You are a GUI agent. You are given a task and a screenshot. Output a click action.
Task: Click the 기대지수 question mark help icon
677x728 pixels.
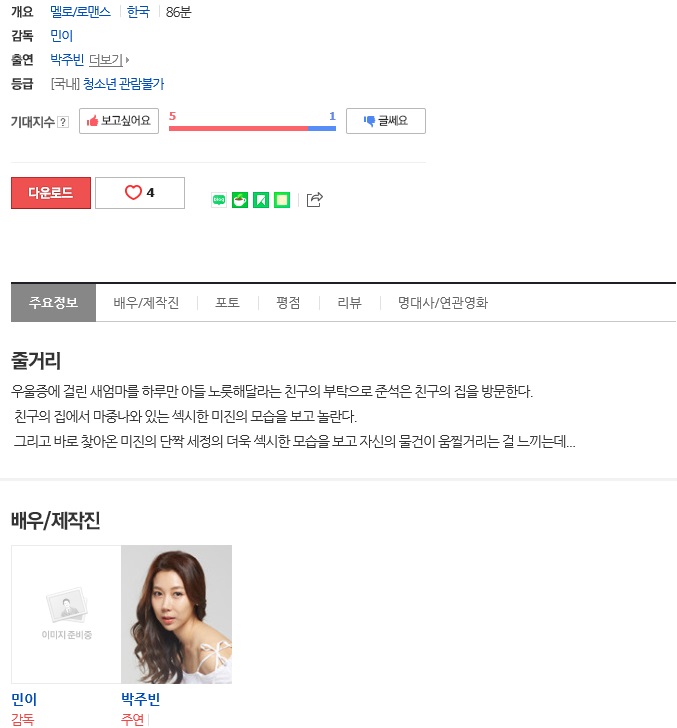click(x=63, y=122)
